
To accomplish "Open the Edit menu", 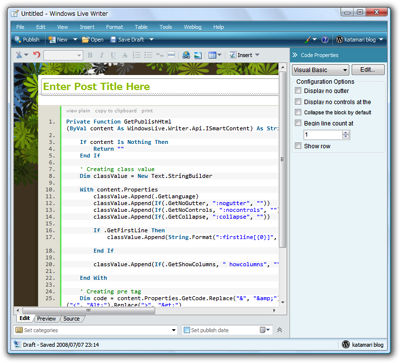I will pos(41,27).
